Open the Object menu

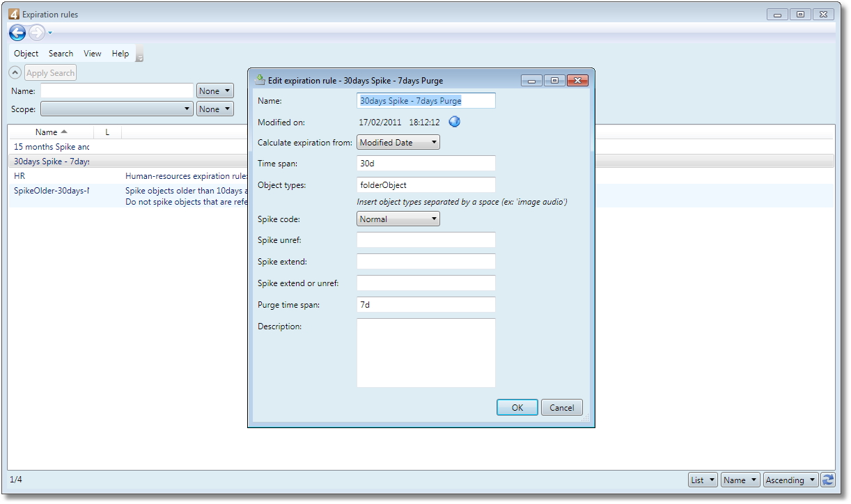pos(26,54)
